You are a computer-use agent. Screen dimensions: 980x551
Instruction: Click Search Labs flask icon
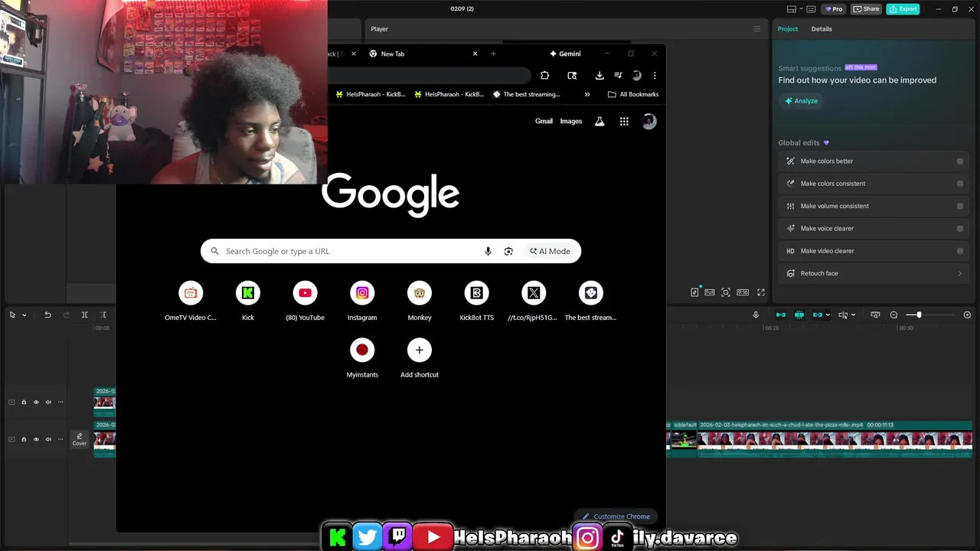599,121
